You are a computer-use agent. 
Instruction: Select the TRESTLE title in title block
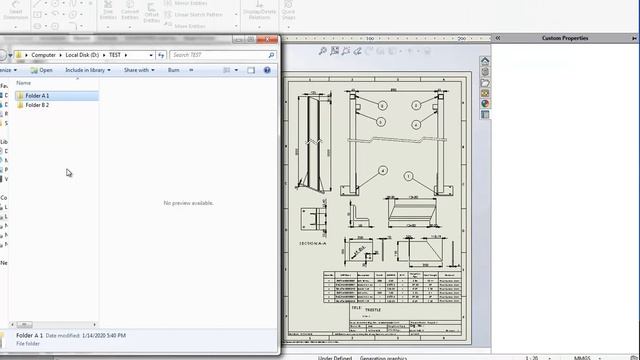[x=373, y=310]
